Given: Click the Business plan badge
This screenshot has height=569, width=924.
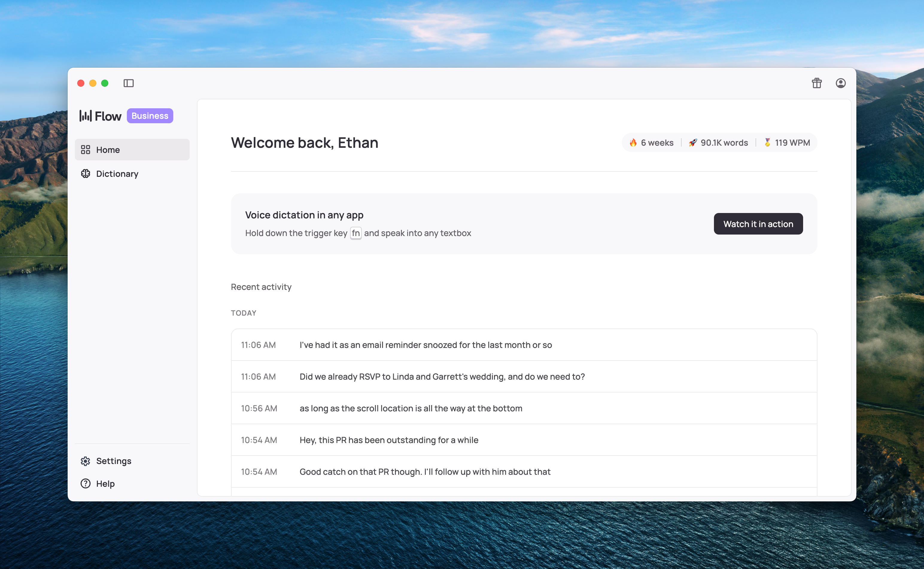Looking at the screenshot, I should pos(150,116).
